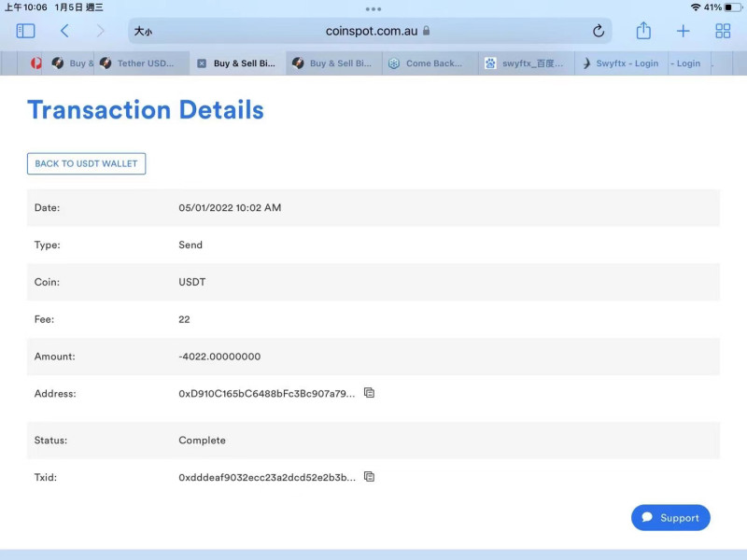Screen dimensions: 747x560
Task: Open the Safari sidebar panel
Action: point(25,31)
